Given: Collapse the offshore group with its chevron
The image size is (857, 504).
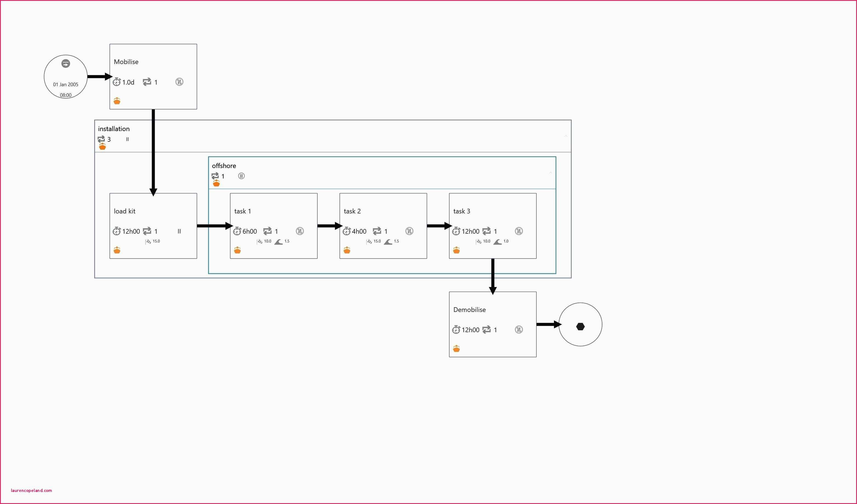Looking at the screenshot, I should tap(551, 173).
